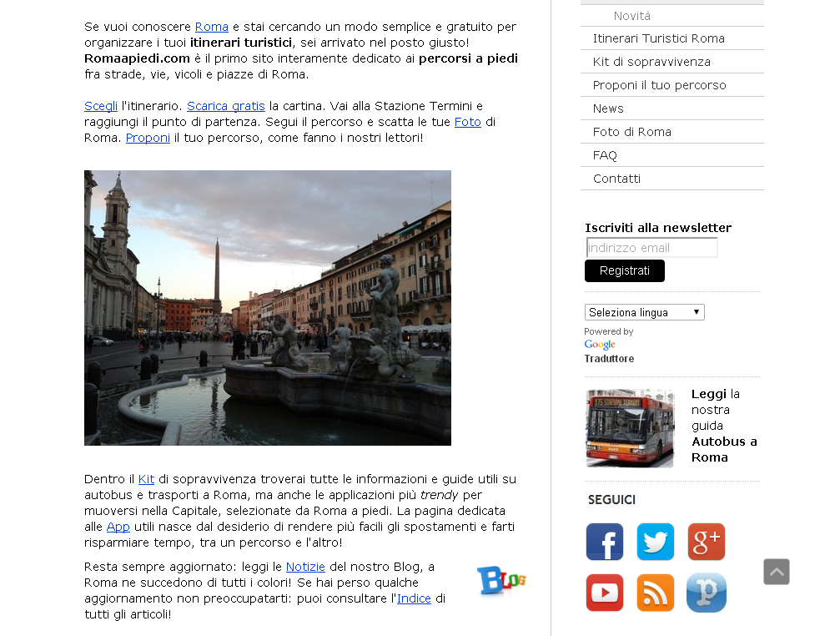Click the Piazza Navona fountain photo
840x636 pixels.
click(267, 307)
